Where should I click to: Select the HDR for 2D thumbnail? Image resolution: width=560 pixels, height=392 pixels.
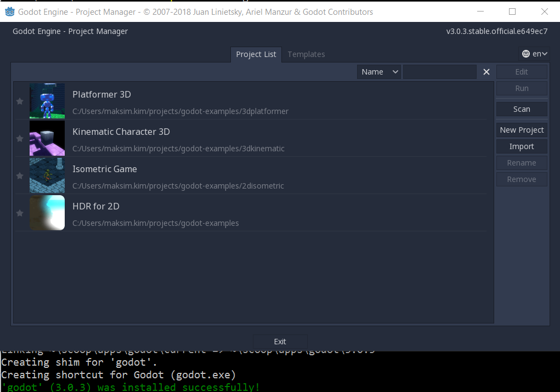point(47,213)
